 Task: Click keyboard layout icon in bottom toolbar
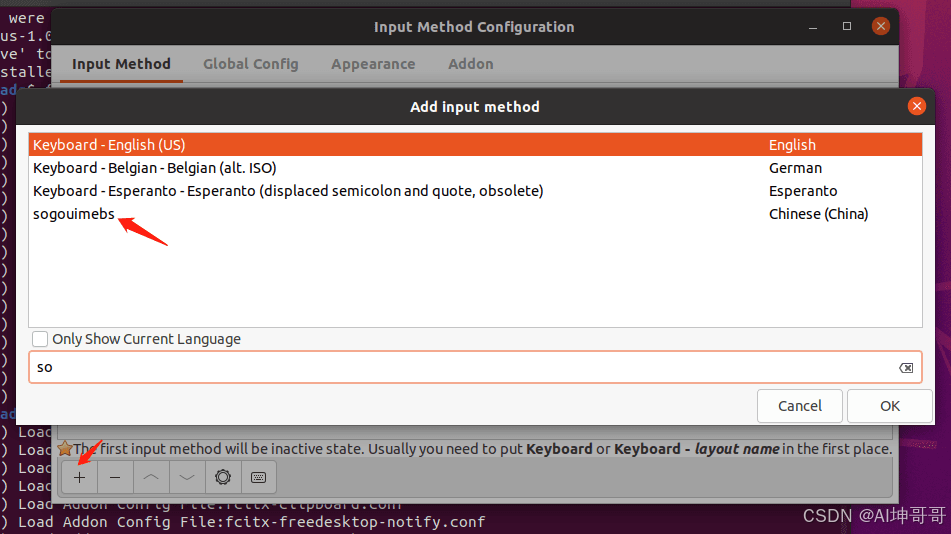click(258, 478)
